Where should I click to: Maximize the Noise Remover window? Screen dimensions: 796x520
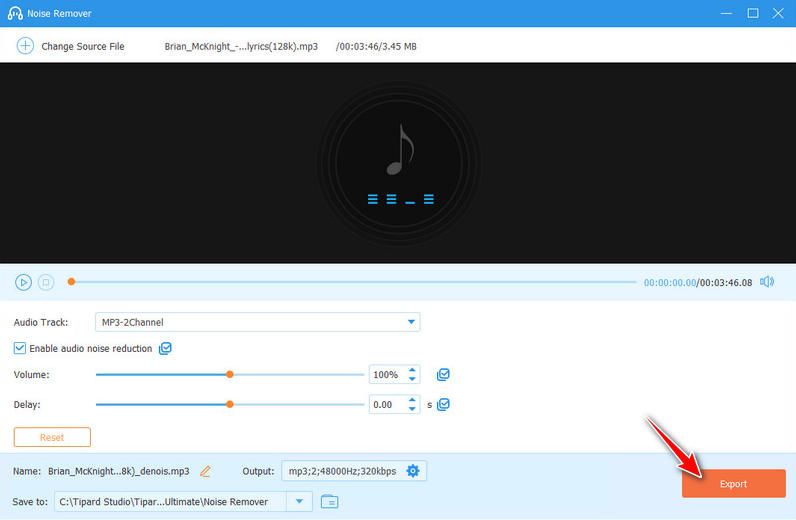click(753, 13)
